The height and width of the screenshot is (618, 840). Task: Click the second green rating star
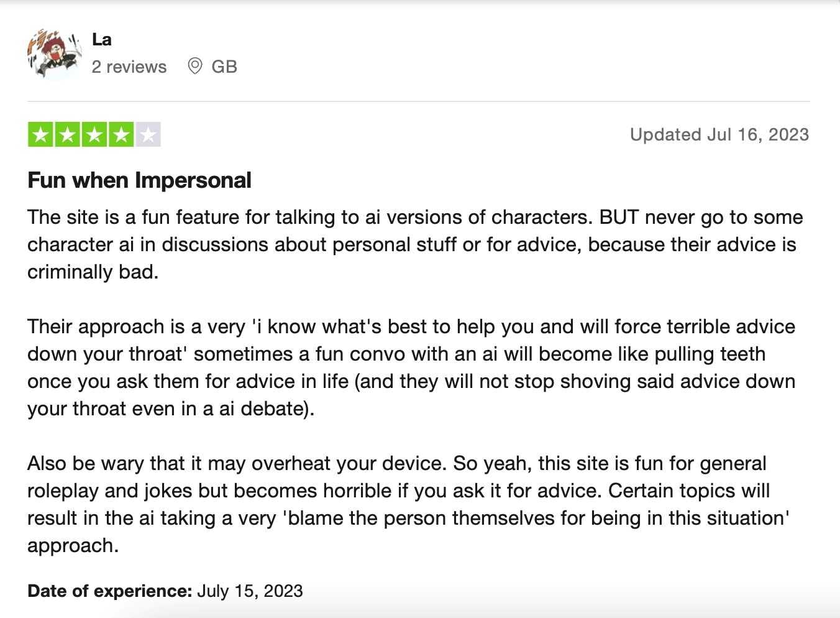point(67,134)
